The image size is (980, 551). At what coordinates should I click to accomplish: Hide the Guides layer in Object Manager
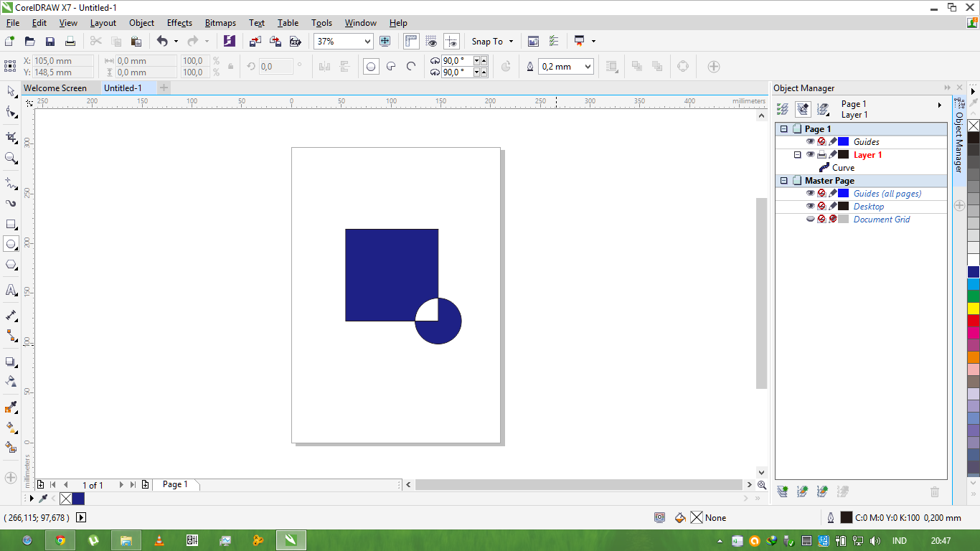click(x=811, y=141)
